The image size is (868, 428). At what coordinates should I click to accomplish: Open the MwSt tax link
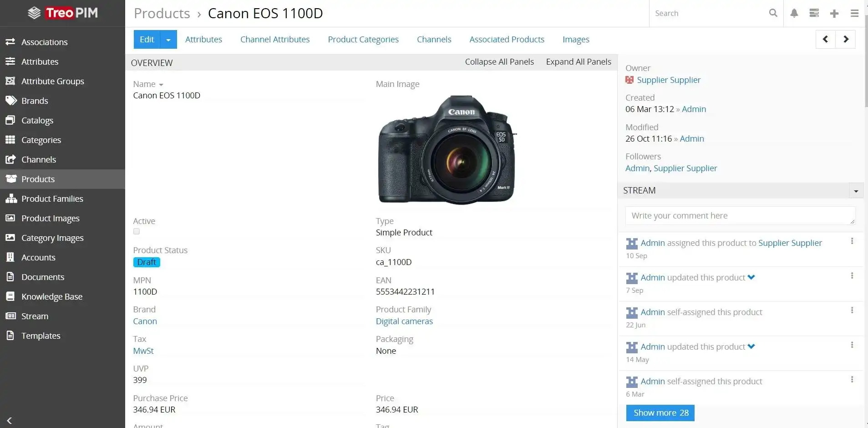143,351
